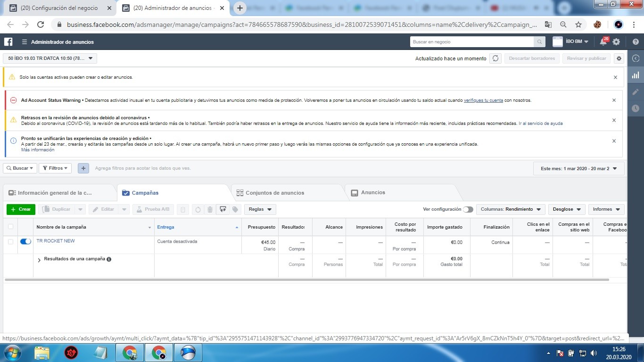The image size is (644, 362).
Task: Check the TR ROCKET NEW row checkbox
Action: click(x=11, y=241)
